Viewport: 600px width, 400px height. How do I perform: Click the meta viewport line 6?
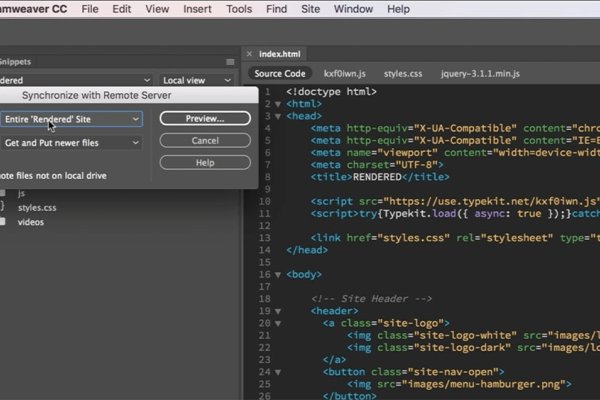(x=455, y=153)
